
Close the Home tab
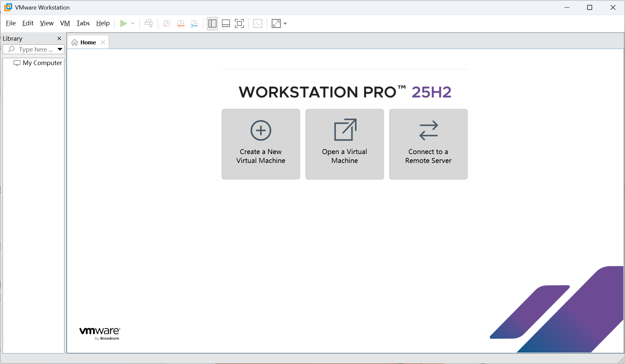(103, 42)
